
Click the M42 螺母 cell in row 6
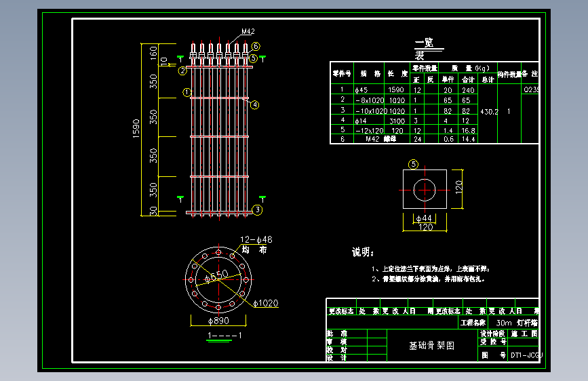coord(380,139)
